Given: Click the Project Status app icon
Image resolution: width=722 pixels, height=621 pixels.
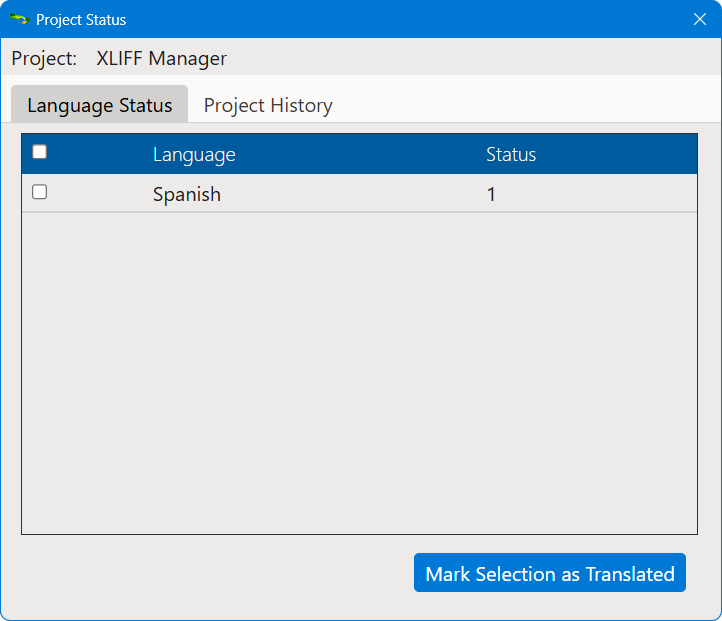Looking at the screenshot, I should [x=19, y=19].
